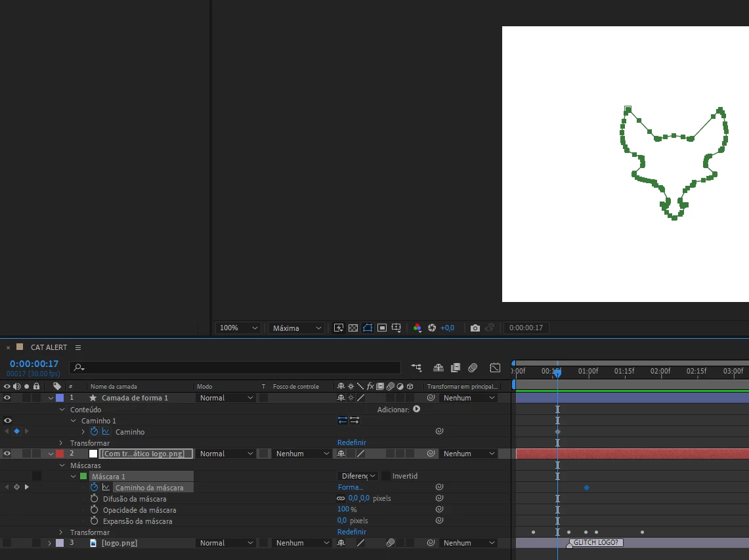The width and height of the screenshot is (749, 560).
Task: Click the graph icon next to Caminho
Action: (x=106, y=431)
